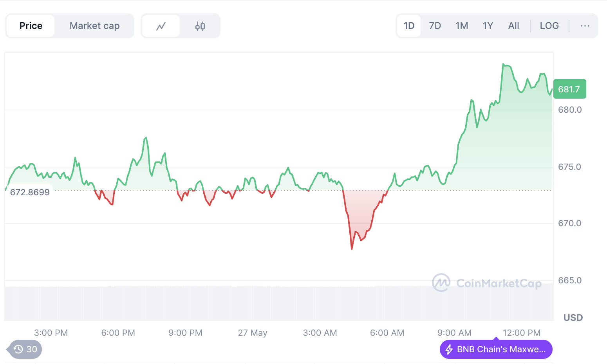Screen dimensions: 607x364
Task: Select the 7D time range
Action: pos(435,26)
